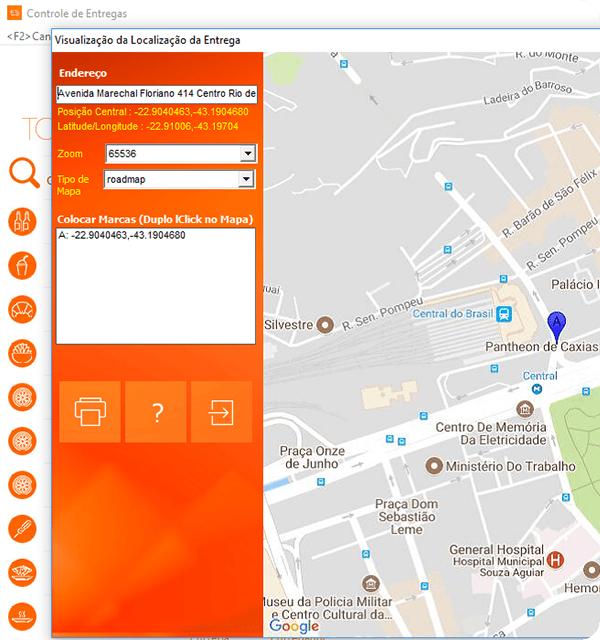The height and width of the screenshot is (640, 600).
Task: Select the pasta plate category icon
Action: (22, 573)
